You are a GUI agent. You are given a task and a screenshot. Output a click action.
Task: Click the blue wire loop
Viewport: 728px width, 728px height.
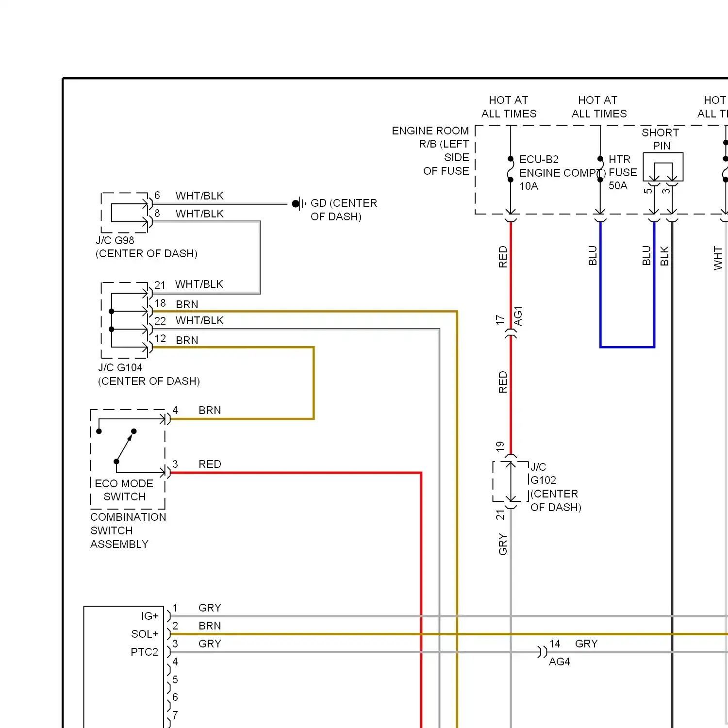tap(627, 347)
